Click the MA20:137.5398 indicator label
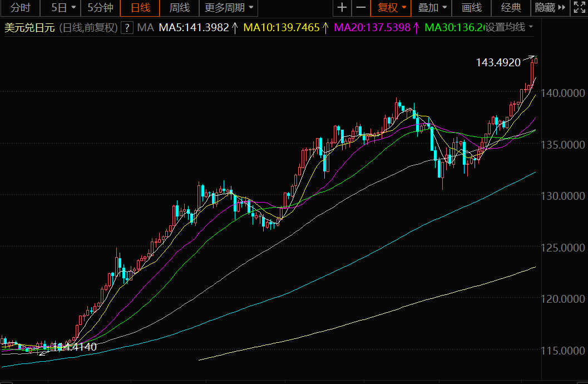The image size is (588, 384). [372, 27]
